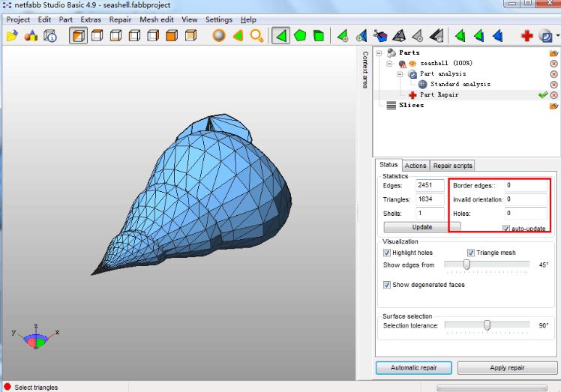Toggle Highlight holes checkbox
This screenshot has width=561, height=392.
[387, 253]
